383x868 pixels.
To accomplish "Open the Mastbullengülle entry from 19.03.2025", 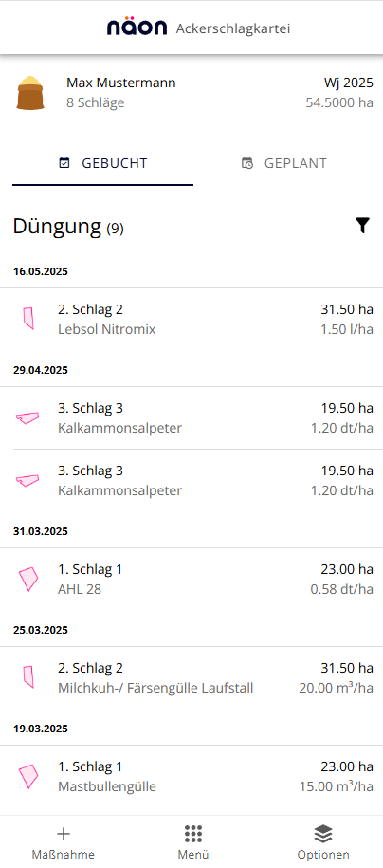I will tap(191, 777).
